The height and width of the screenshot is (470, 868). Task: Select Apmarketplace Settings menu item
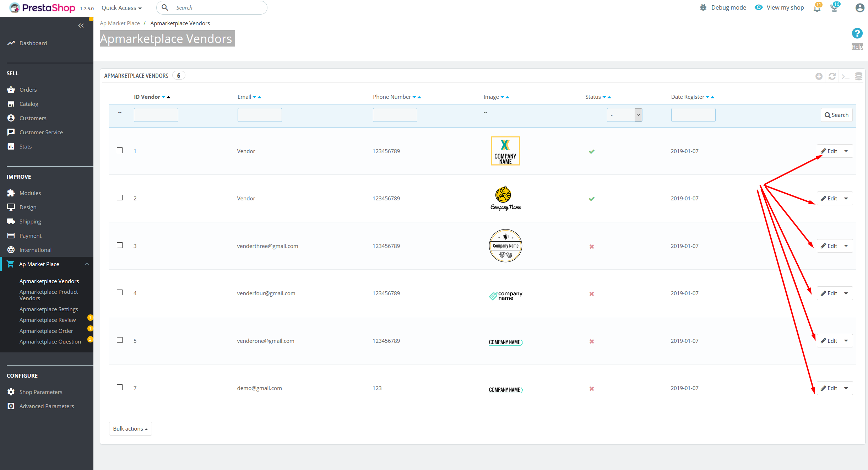[49, 309]
